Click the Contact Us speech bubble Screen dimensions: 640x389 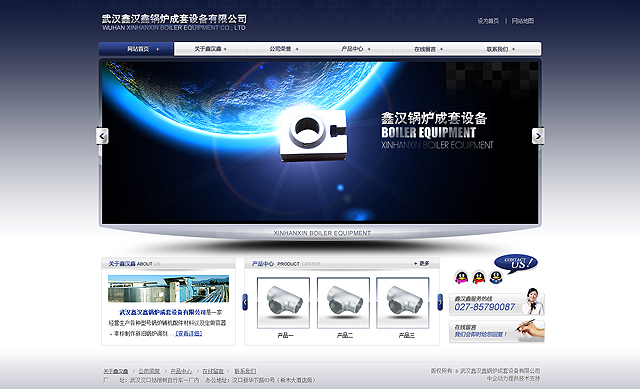[x=516, y=263]
